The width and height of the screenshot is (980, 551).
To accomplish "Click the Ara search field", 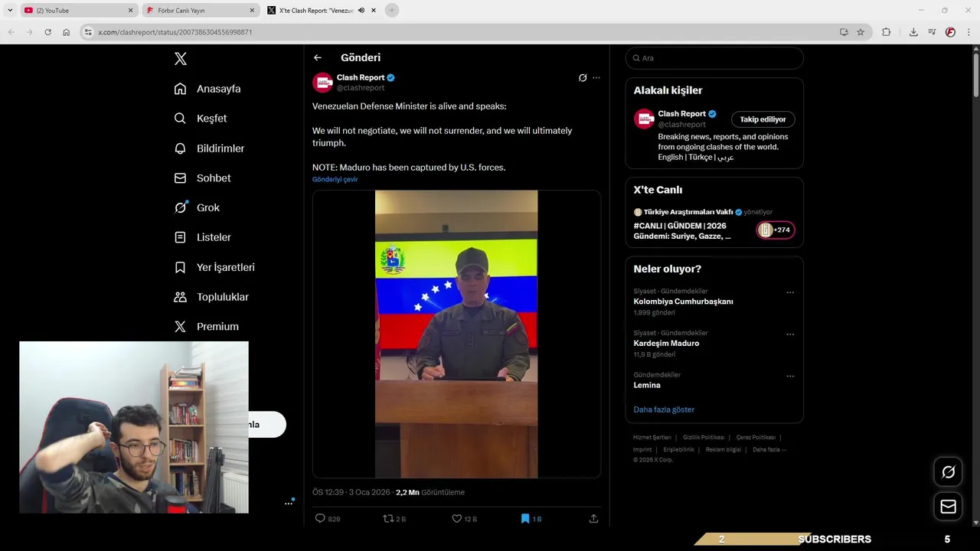I will point(714,58).
